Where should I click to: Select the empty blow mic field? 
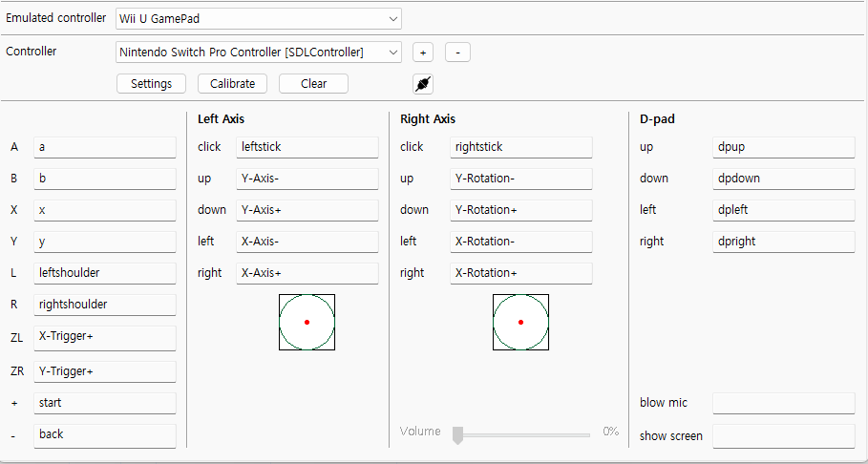point(783,403)
